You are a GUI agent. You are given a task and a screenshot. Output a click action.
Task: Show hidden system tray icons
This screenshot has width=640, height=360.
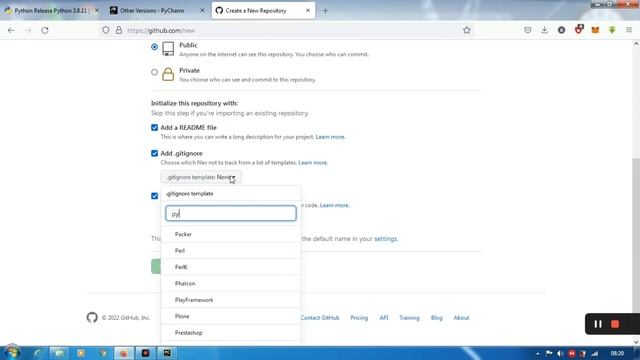[538, 353]
